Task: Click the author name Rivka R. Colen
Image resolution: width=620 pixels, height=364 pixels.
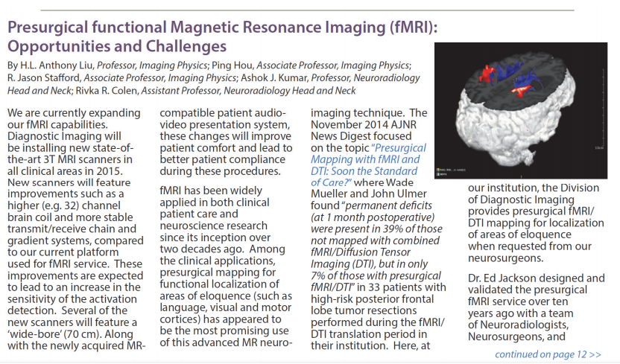Action: click(109, 90)
